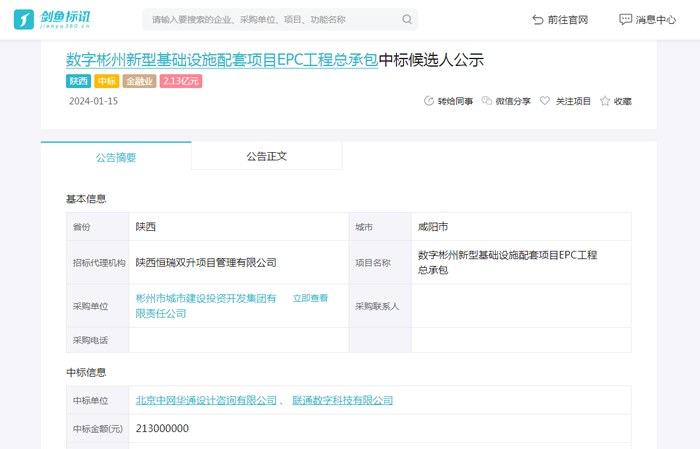The image size is (700, 449).
Task: Click the 微信分享 WeChat icon
Action: coord(487,101)
